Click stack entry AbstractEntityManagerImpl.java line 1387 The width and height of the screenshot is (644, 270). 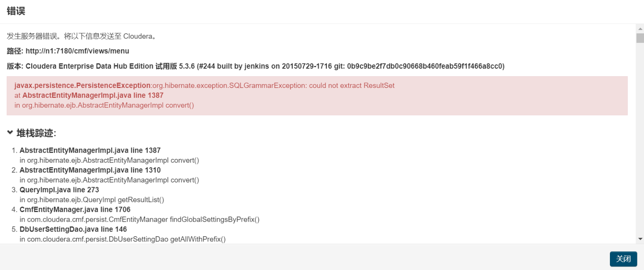tap(90, 150)
